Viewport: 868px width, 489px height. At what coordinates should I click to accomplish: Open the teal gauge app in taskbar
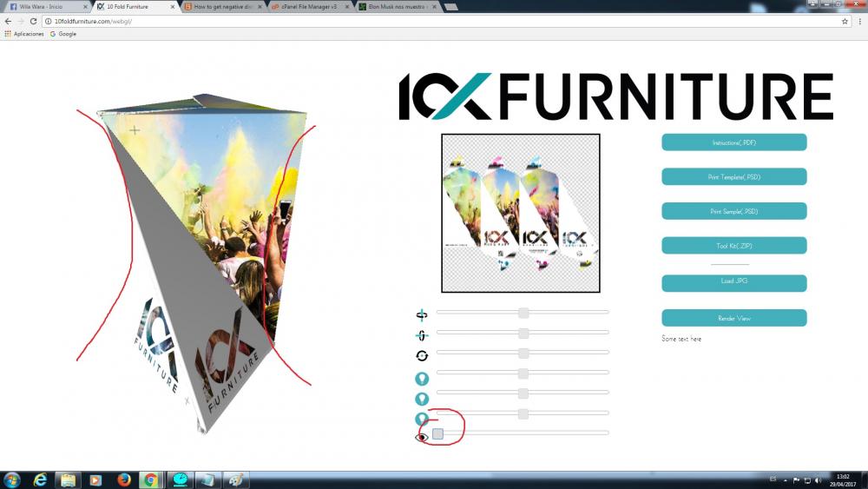coord(180,479)
